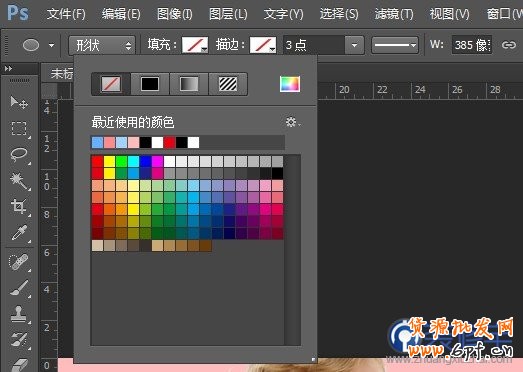Pick red recently used color swatch

pos(169,142)
